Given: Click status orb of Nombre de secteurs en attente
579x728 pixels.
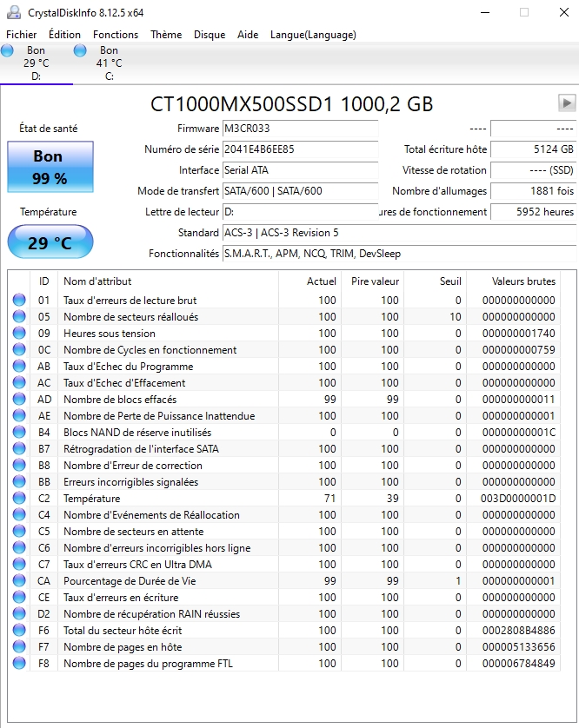Looking at the screenshot, I should (19, 531).
